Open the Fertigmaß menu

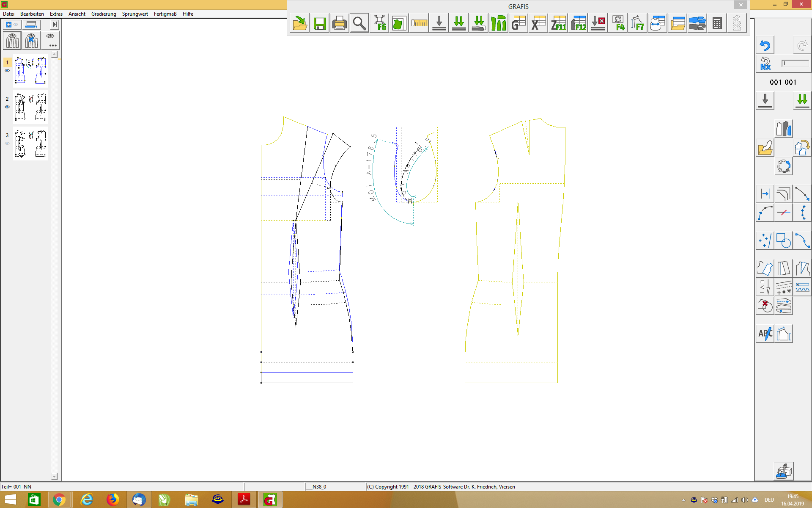tap(165, 14)
